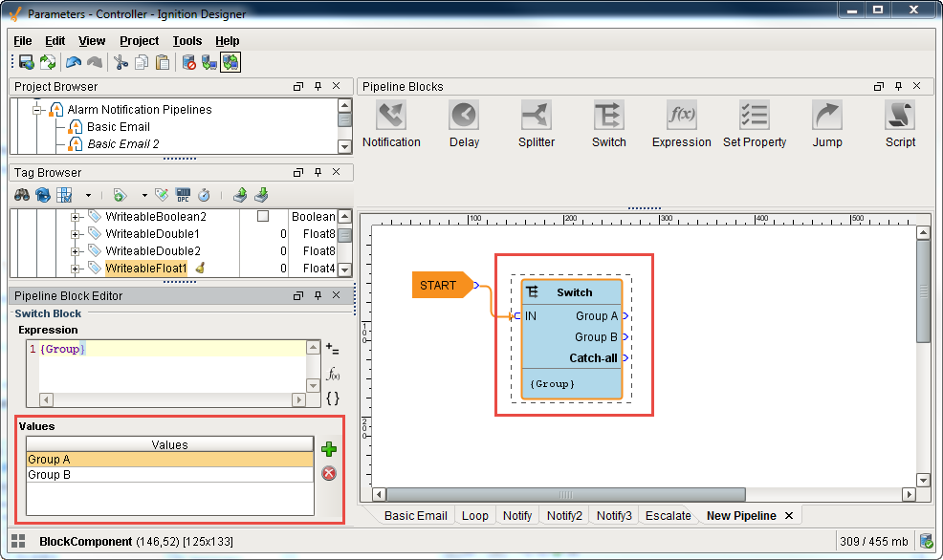Select the comm read-only mode icon
Image resolution: width=943 pixels, height=560 pixels.
[x=209, y=62]
